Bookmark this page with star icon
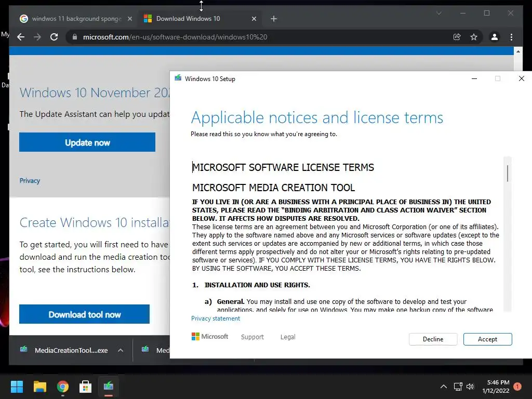This screenshot has height=399, width=532. [x=474, y=37]
